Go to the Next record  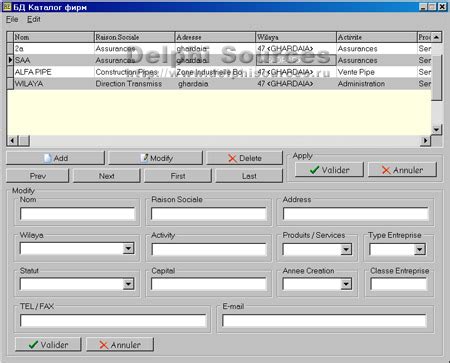click(107, 176)
